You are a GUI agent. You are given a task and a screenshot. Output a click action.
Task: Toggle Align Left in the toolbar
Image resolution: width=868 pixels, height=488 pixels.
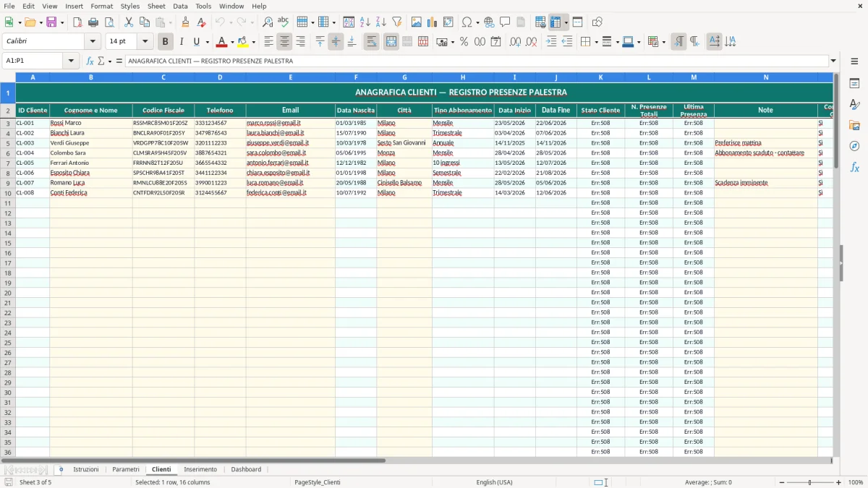click(268, 42)
